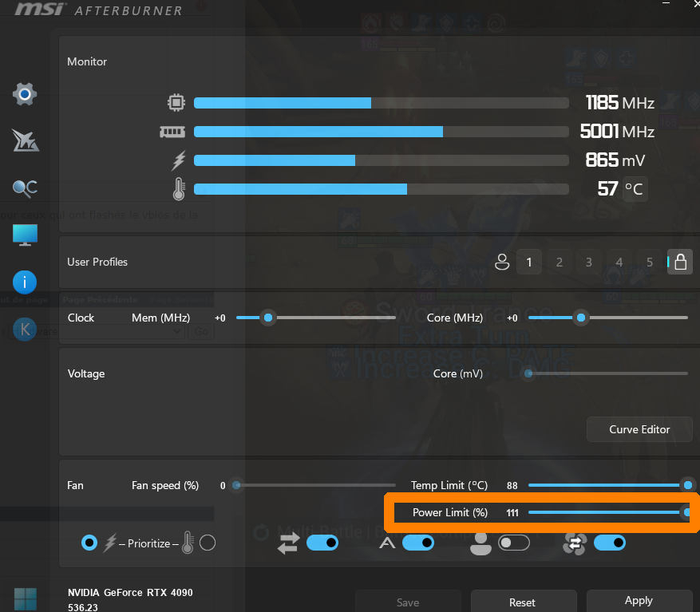The width and height of the screenshot is (700, 612).
Task: Click the Mem clock +0 value
Action: [x=220, y=318]
